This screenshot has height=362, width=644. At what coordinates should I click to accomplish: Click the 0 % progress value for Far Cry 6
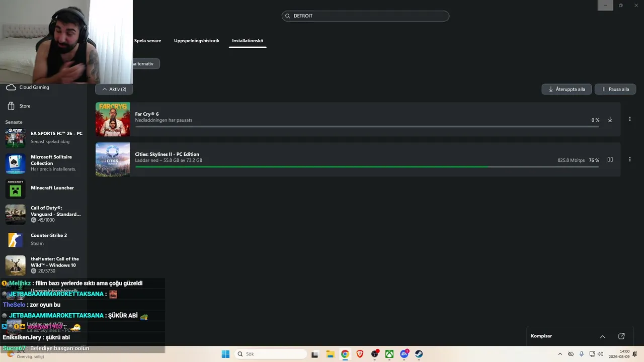tap(595, 120)
